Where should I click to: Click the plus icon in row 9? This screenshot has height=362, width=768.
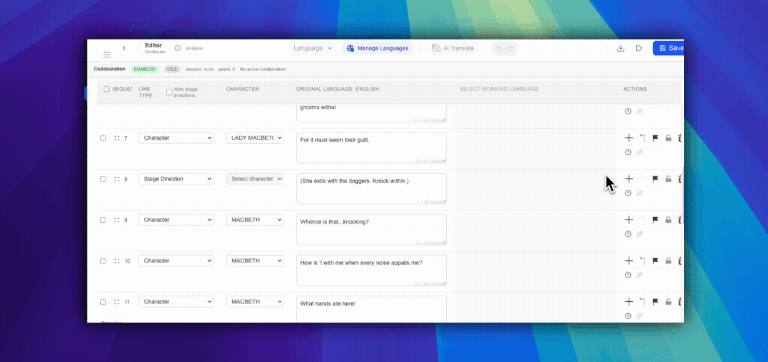(x=629, y=220)
